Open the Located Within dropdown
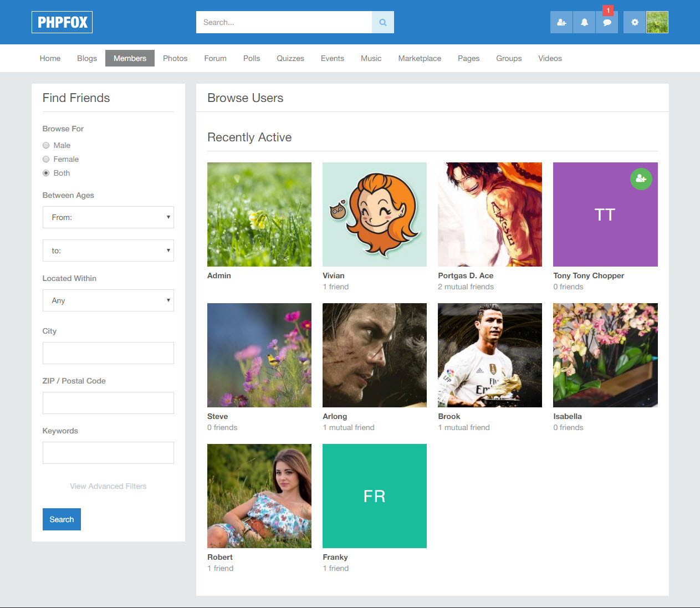Screen dimensions: 700x608 point(108,300)
